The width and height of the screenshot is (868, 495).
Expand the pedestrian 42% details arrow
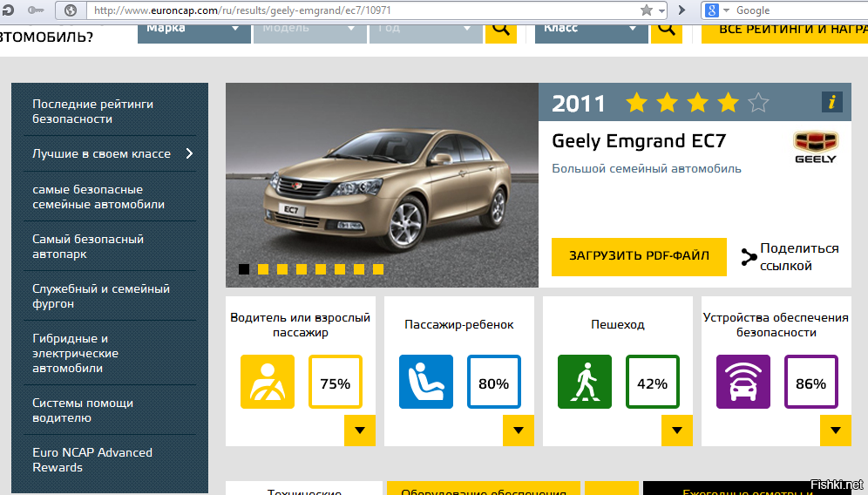tap(677, 430)
